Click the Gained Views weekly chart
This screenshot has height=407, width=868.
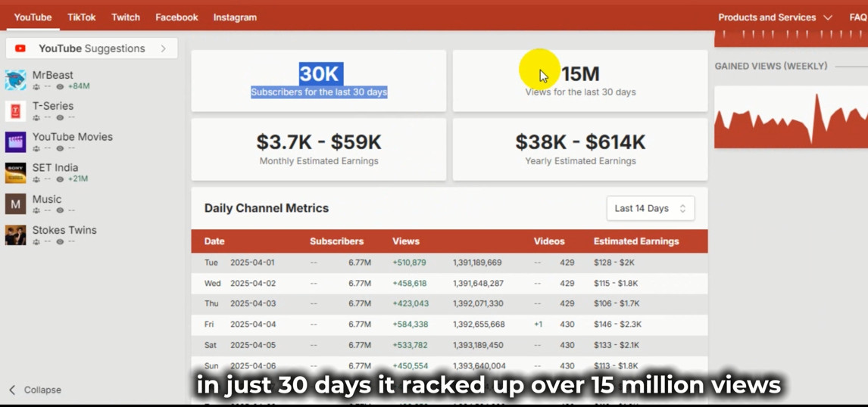791,118
